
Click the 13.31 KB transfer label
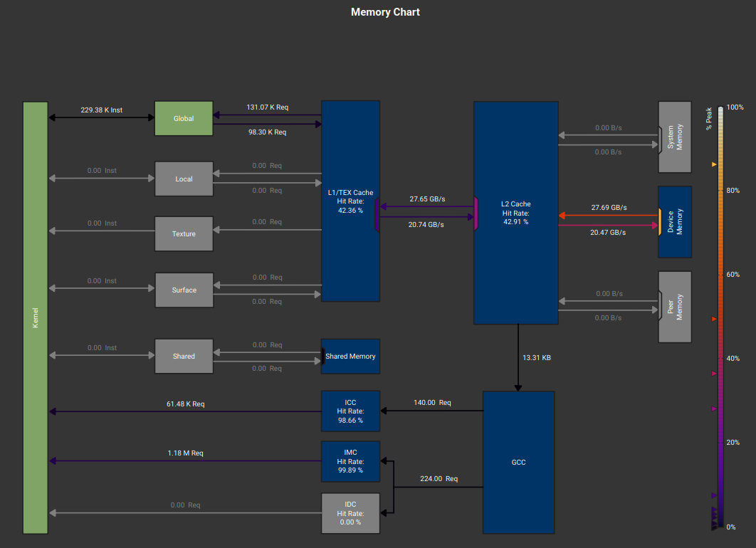[536, 357]
